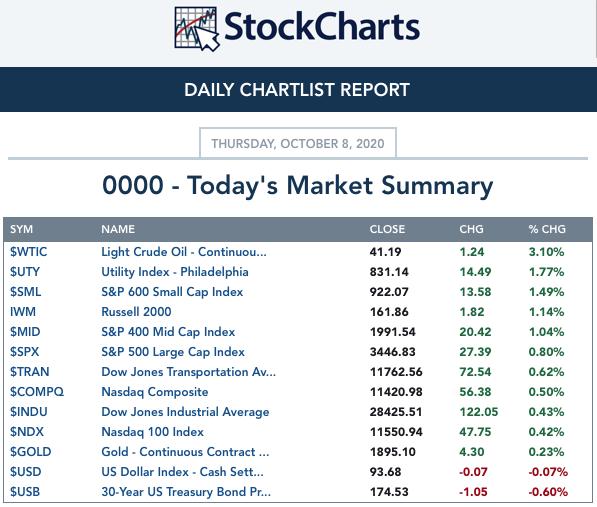Open Utility Index - Philadelphia link
597x507 pixels.
[175, 272]
